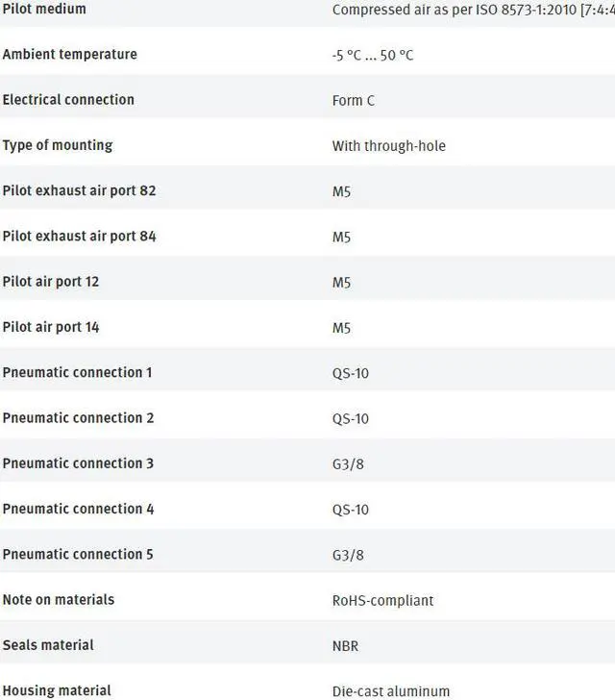The height and width of the screenshot is (700, 615).
Task: Select M5 value for Pilot air port 12
Action: [x=341, y=283]
